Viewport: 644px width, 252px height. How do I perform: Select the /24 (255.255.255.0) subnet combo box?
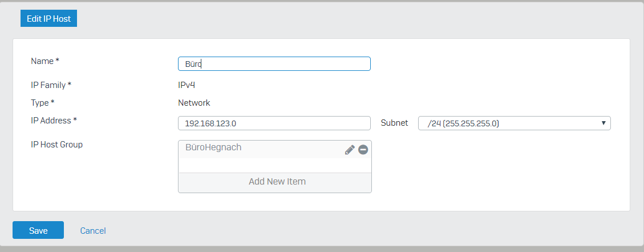[x=514, y=123]
